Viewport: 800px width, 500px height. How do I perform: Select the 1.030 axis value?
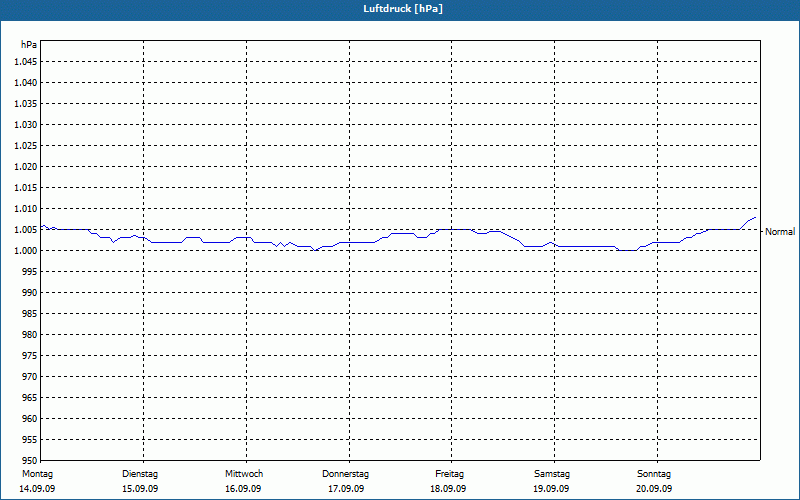pyautogui.click(x=26, y=124)
